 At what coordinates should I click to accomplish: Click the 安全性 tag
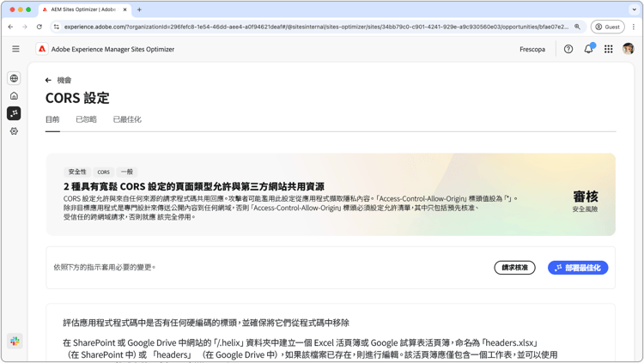[x=77, y=172]
